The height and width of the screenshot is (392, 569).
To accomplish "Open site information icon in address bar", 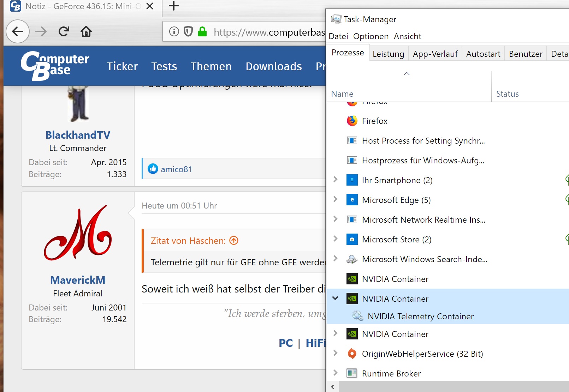I will 174,32.
